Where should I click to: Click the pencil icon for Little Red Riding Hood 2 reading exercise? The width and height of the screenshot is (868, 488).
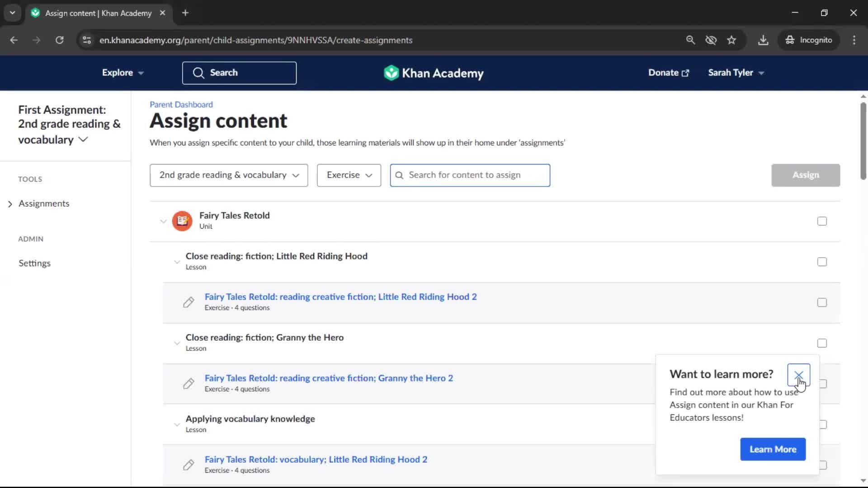coord(189,302)
